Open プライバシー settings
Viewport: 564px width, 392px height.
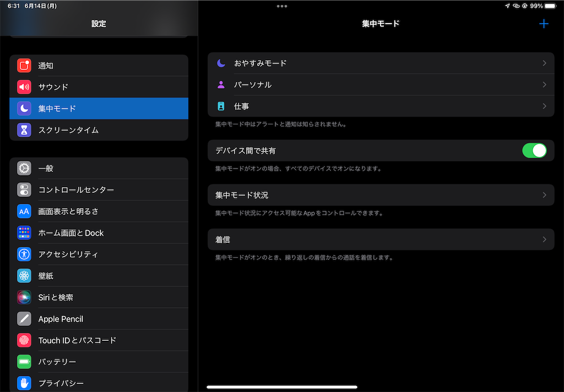coord(99,382)
